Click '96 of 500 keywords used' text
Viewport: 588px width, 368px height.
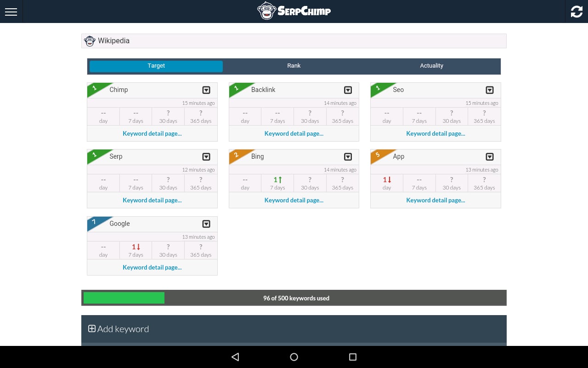(x=296, y=298)
